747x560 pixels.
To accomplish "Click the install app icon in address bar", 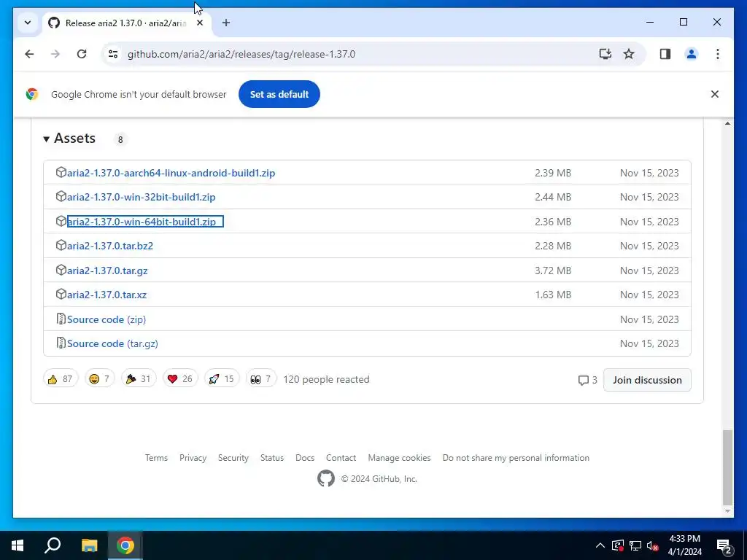I will [x=605, y=54].
